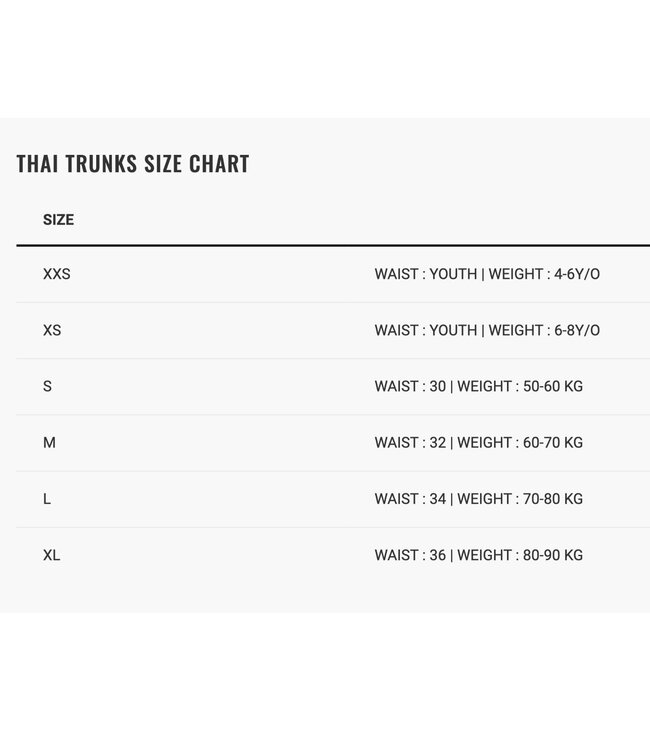
Task: Click the "WAIST : 32" measurement
Action: (410, 442)
